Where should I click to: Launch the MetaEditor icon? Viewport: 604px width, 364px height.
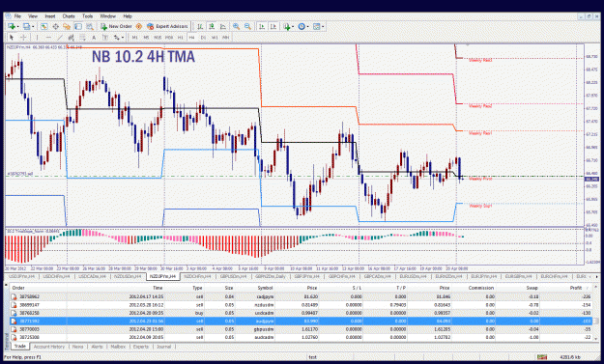click(x=139, y=26)
